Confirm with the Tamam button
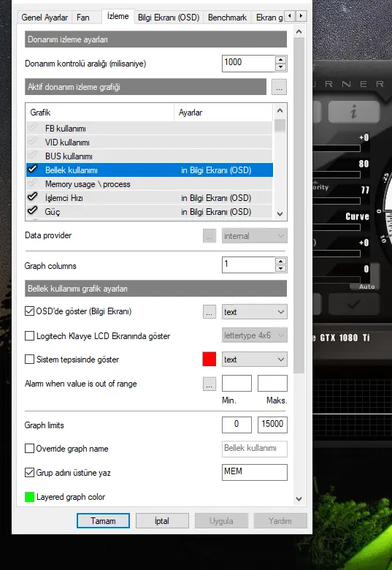This screenshot has width=392, height=570. [103, 520]
